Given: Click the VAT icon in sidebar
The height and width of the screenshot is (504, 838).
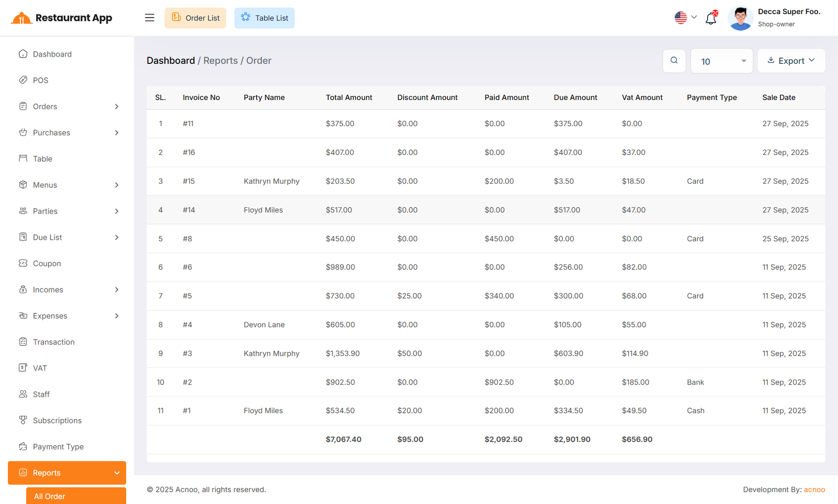Looking at the screenshot, I should [23, 368].
